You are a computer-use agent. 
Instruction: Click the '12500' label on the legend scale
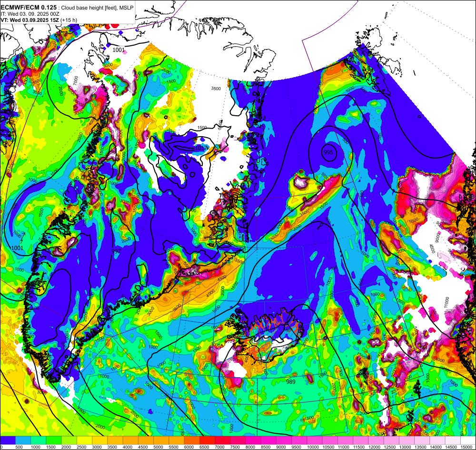click(389, 447)
